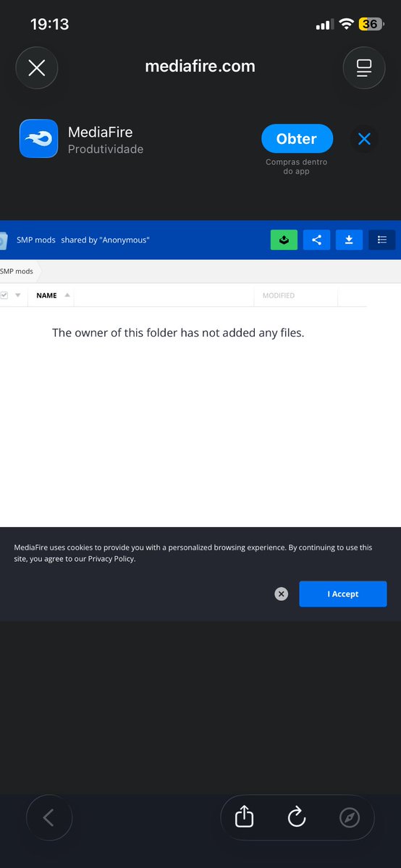Click the folder icon in blue header
Image resolution: width=401 pixels, height=868 pixels.
pos(3,240)
